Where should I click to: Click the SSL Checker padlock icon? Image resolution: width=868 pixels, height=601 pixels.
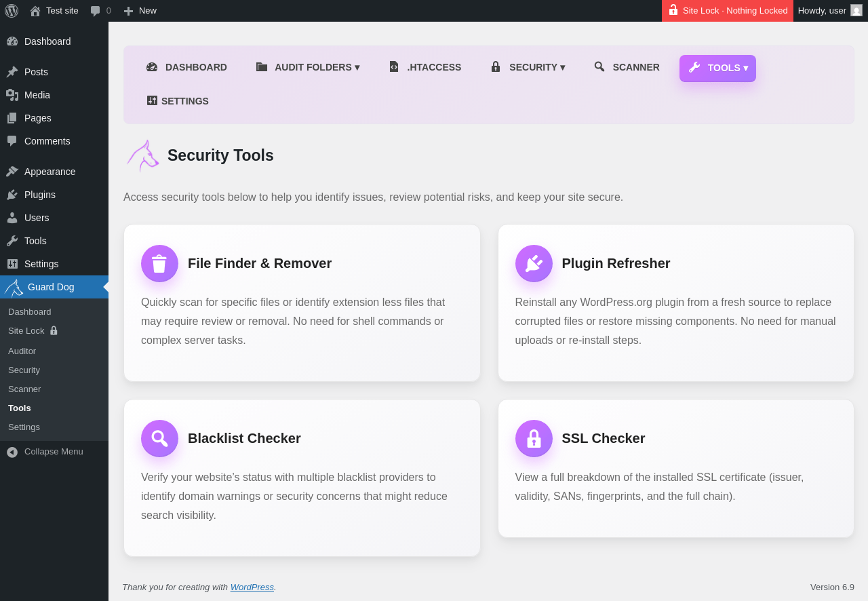(x=534, y=439)
